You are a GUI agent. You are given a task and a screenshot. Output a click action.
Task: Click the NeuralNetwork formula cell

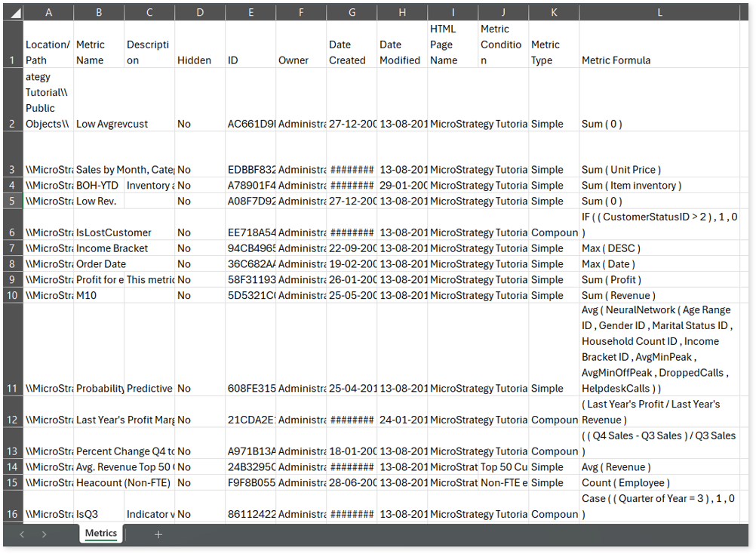(x=659, y=349)
